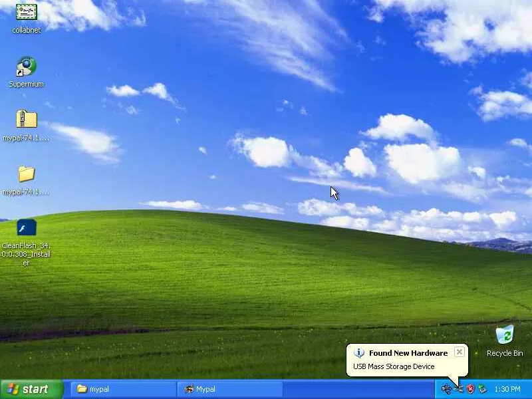Click the info icon in hardware balloon

coord(358,353)
